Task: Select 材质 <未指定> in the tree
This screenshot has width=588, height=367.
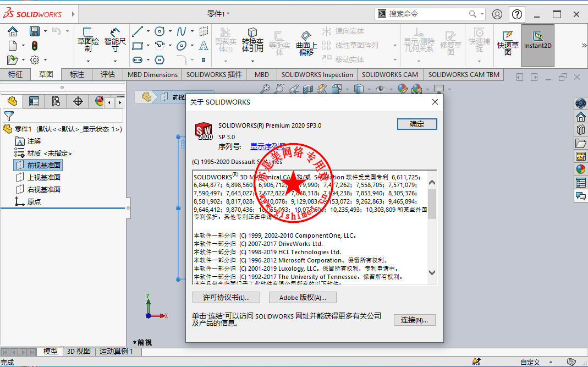Action: point(43,154)
